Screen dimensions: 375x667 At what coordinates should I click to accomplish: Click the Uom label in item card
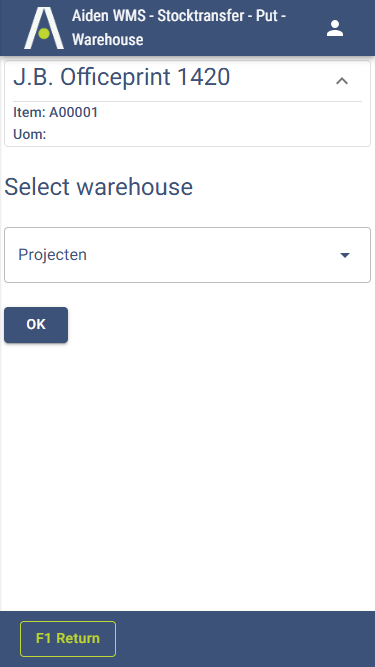click(30, 134)
